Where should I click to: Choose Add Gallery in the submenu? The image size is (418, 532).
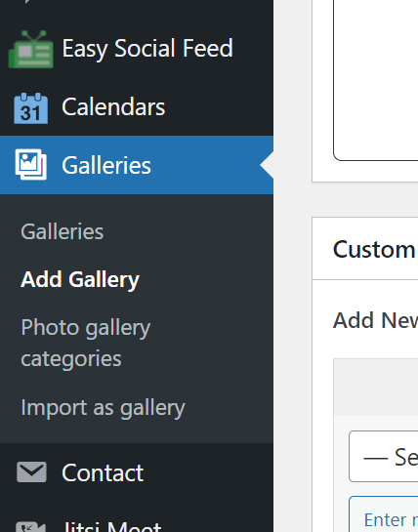pos(80,280)
